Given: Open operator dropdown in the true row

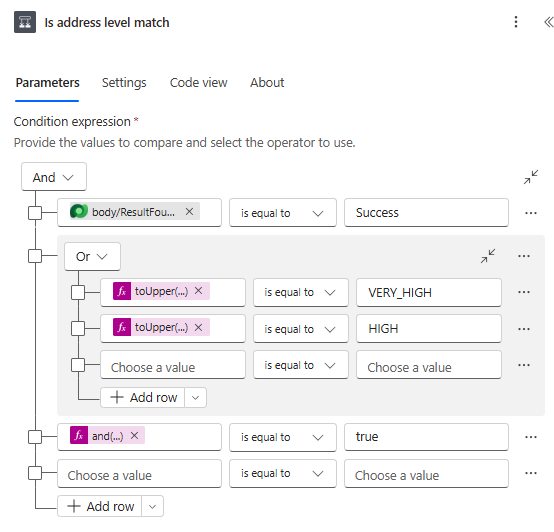Looking at the screenshot, I should [283, 437].
